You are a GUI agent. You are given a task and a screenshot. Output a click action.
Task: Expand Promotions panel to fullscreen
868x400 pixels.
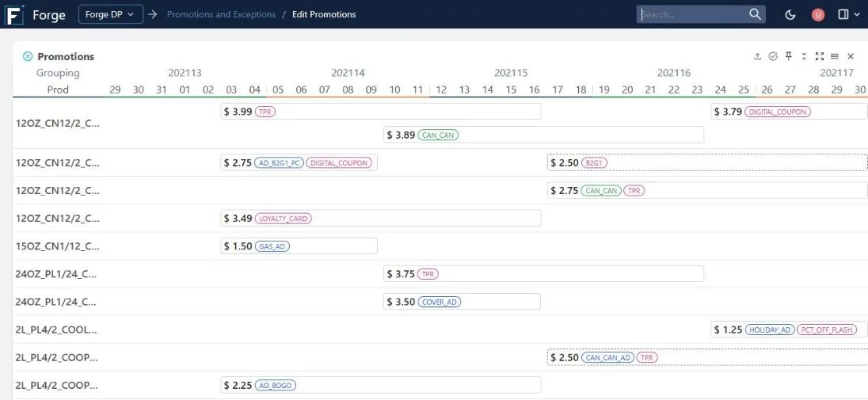pyautogui.click(x=820, y=56)
